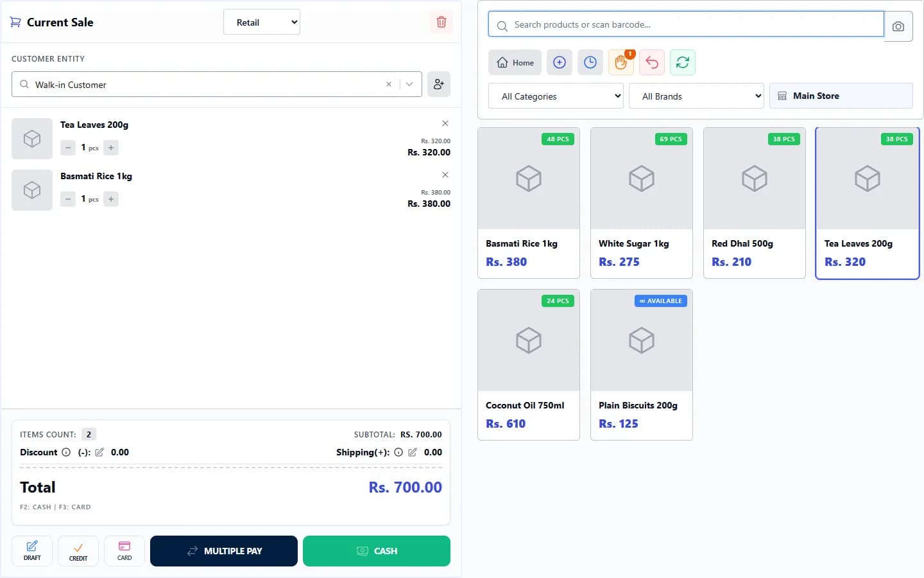Add the Basmati Rice 1kg product card
The width and height of the screenshot is (924, 578).
pos(529,203)
